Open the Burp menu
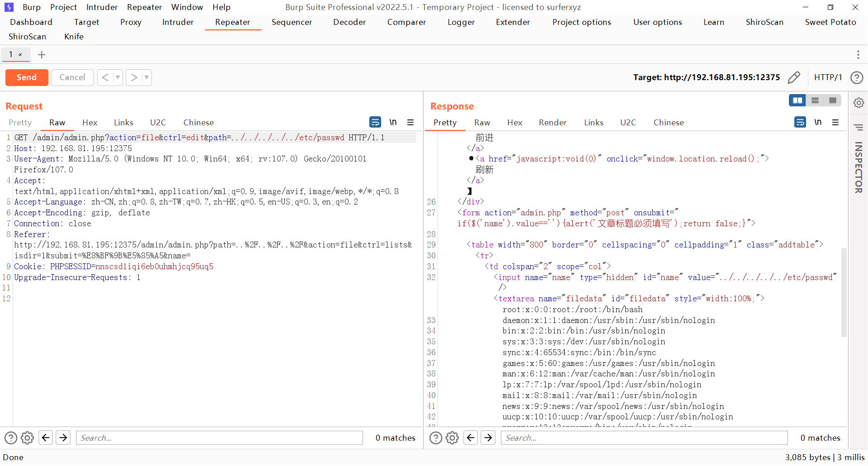The width and height of the screenshot is (868, 466). (x=32, y=7)
